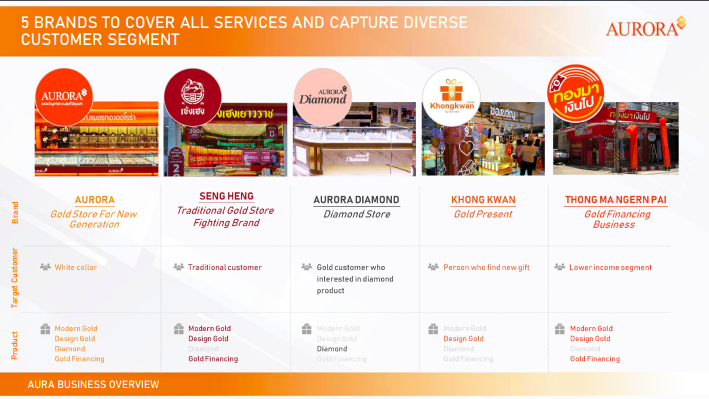The height and width of the screenshot is (399, 709).
Task: Click the 'Gold Financing Business' tagline
Action: (617, 219)
